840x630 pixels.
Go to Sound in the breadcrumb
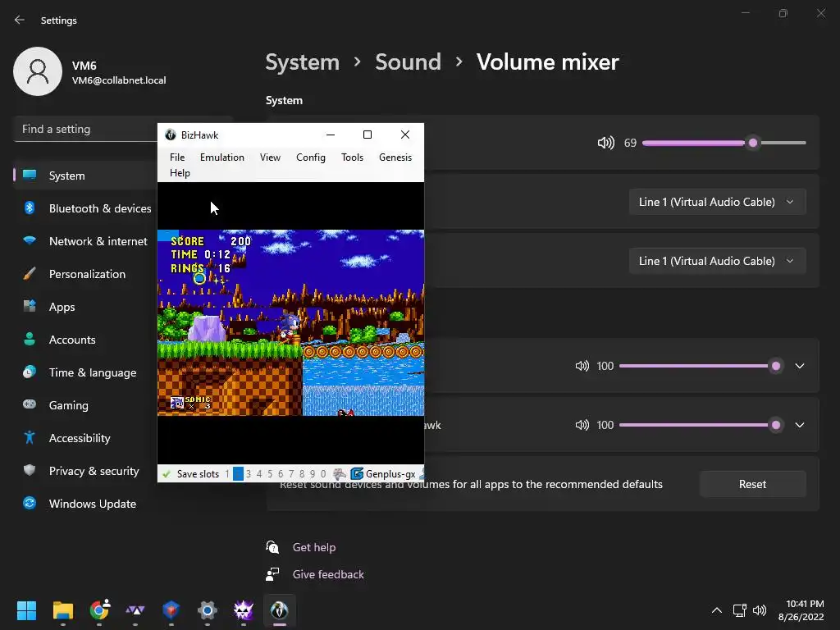point(409,62)
